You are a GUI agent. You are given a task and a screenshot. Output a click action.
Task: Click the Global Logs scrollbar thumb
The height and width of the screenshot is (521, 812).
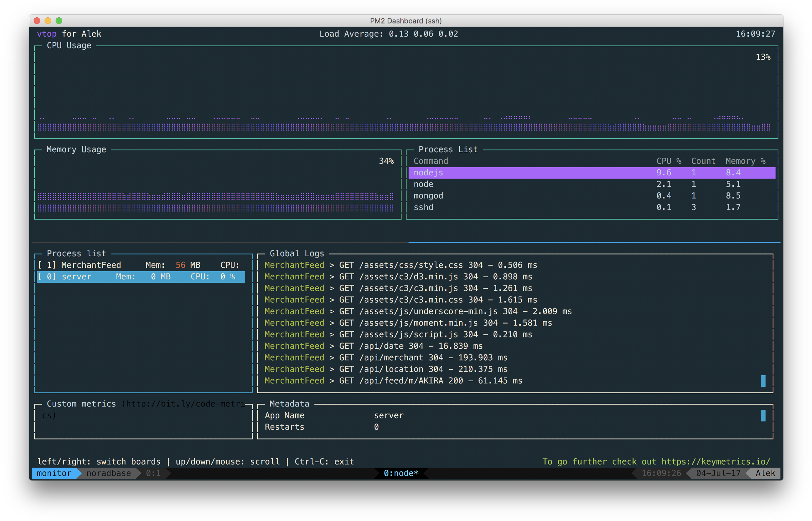tap(763, 381)
